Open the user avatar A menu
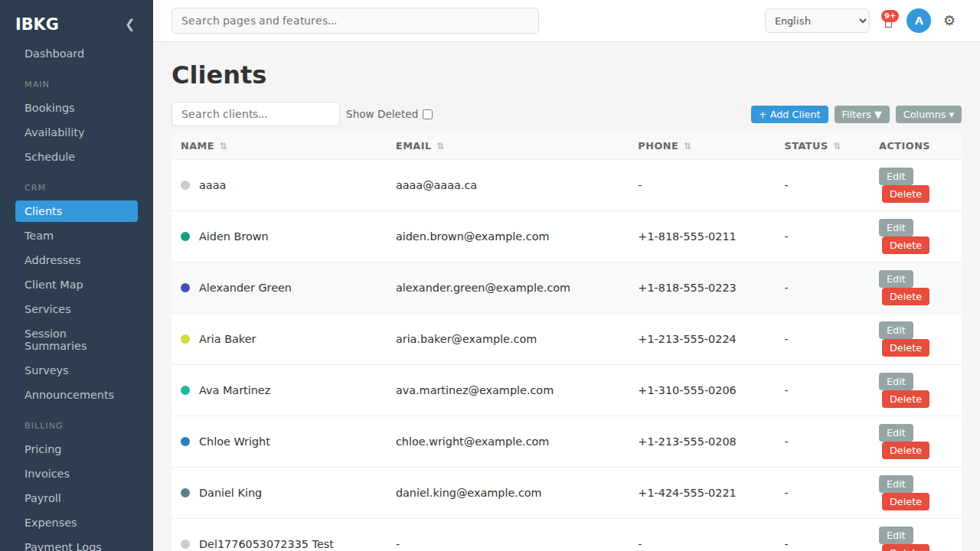 tap(919, 21)
